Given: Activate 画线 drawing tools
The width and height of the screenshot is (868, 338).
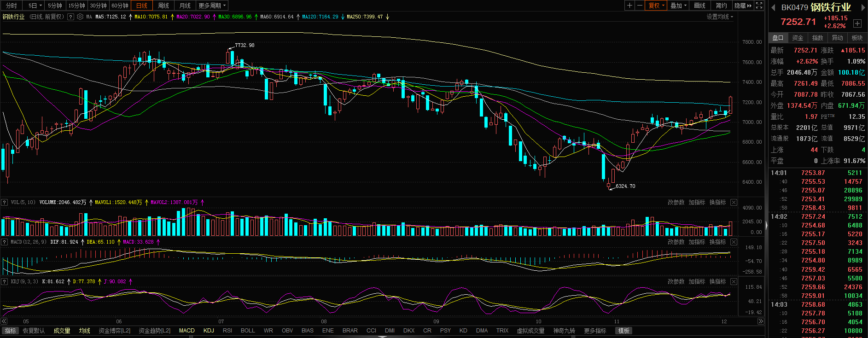Looking at the screenshot, I should pyautogui.click(x=700, y=6).
